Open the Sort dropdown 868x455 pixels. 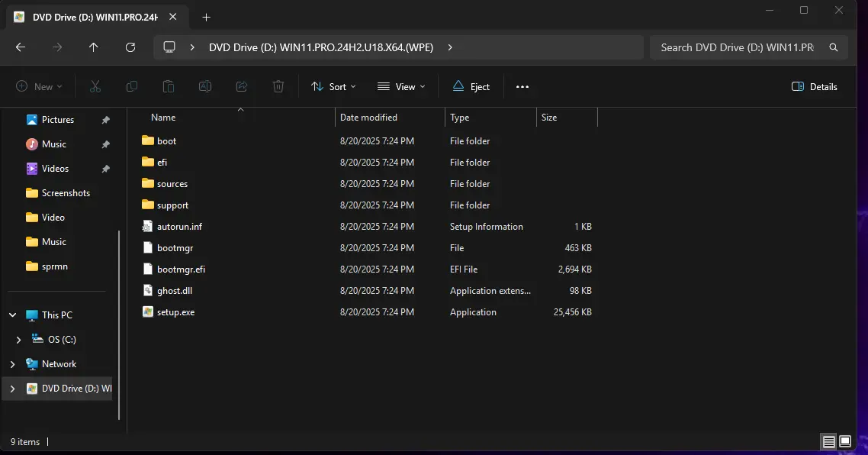point(333,86)
